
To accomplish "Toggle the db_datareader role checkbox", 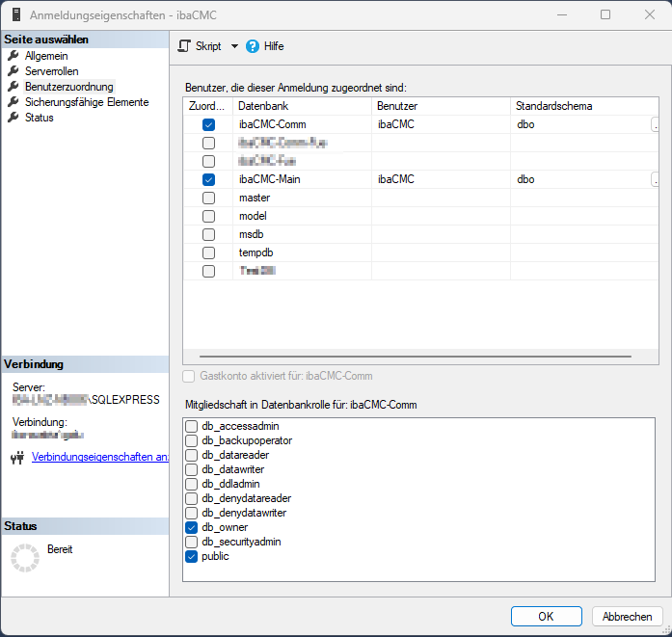I will [x=192, y=455].
